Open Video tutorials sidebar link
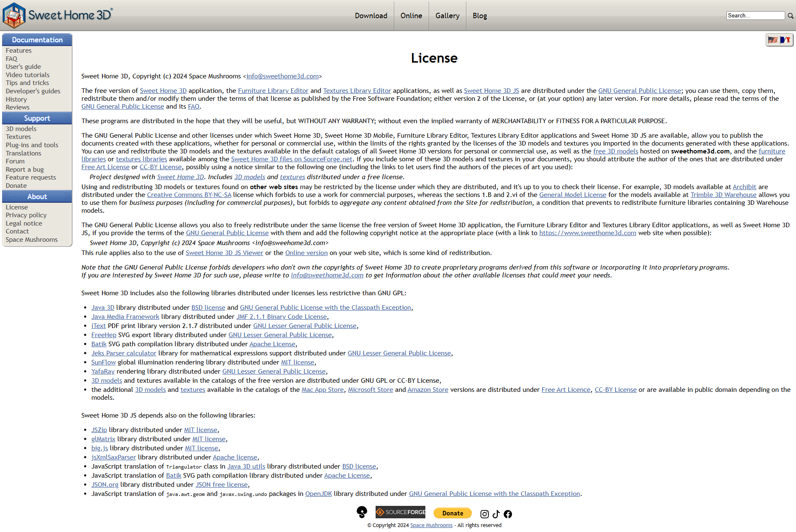 click(x=27, y=75)
